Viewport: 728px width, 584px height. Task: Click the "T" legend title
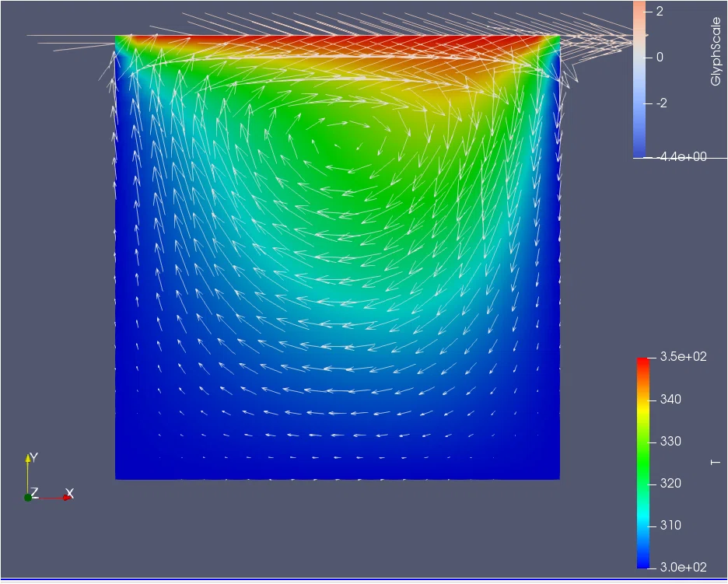pyautogui.click(x=716, y=463)
